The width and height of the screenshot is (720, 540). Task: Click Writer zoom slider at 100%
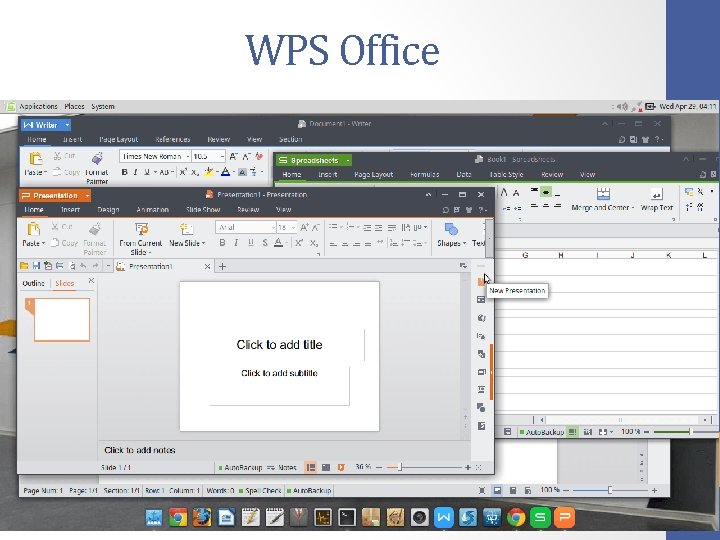(x=610, y=490)
